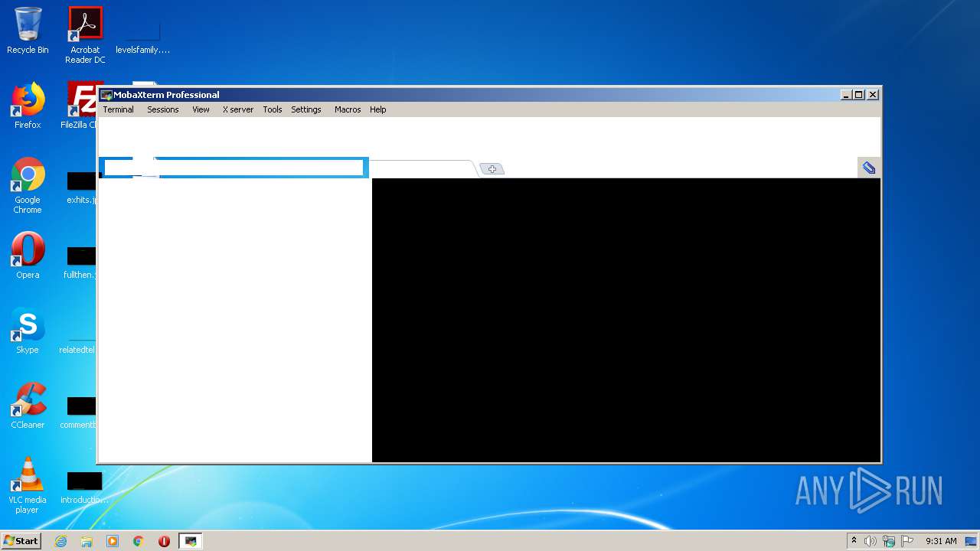
Task: Maximize the MobaXterm window
Action: 859,95
